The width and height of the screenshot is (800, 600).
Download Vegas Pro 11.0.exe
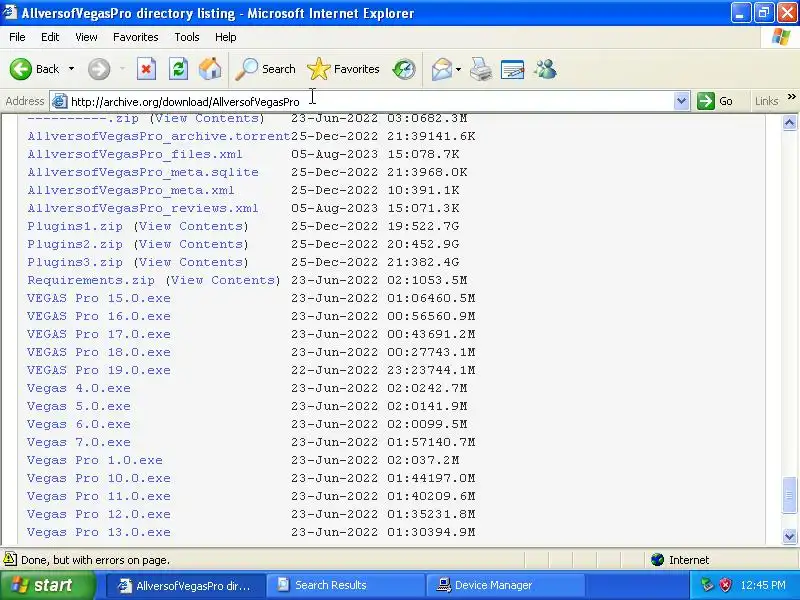[x=99, y=496]
